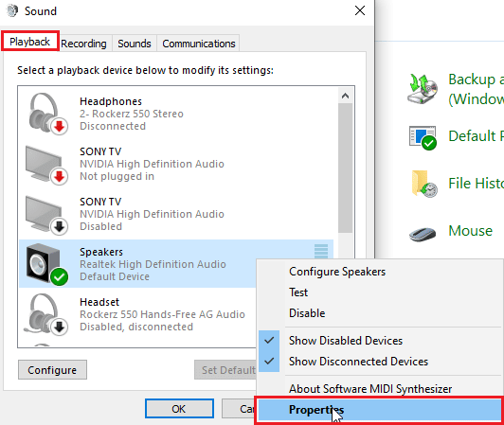Click the Set Default button
The width and height of the screenshot is (504, 425).
tap(225, 370)
